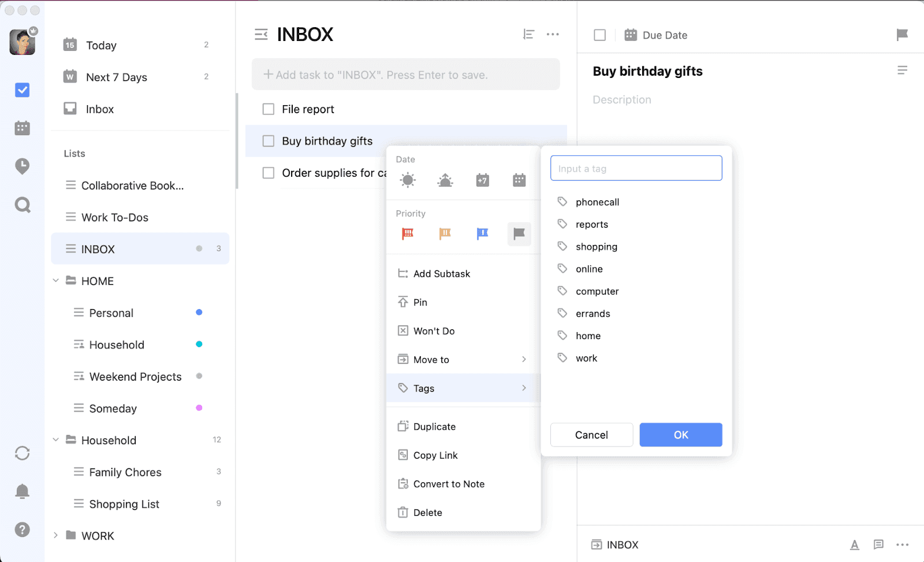The image size is (924, 562).
Task: Set due date to today via sun icon
Action: click(x=408, y=180)
